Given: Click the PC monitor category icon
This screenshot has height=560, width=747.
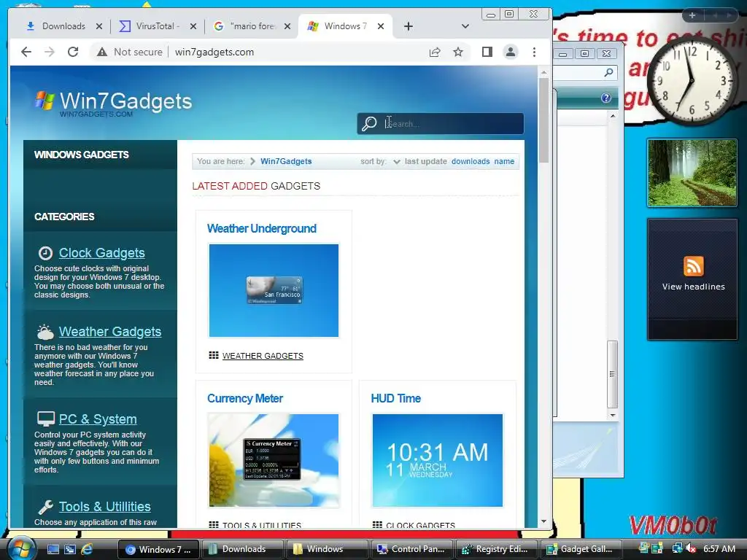Looking at the screenshot, I should click(46, 419).
